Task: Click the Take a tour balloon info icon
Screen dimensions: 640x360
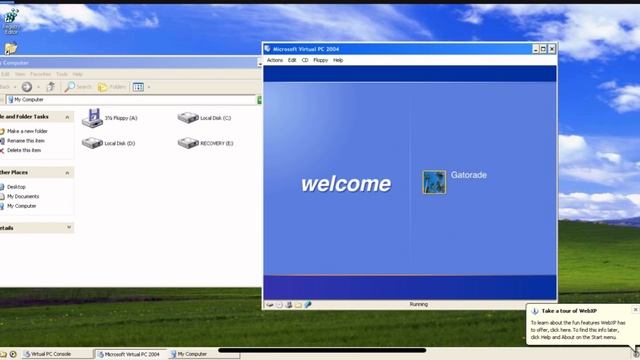Action: click(x=535, y=311)
